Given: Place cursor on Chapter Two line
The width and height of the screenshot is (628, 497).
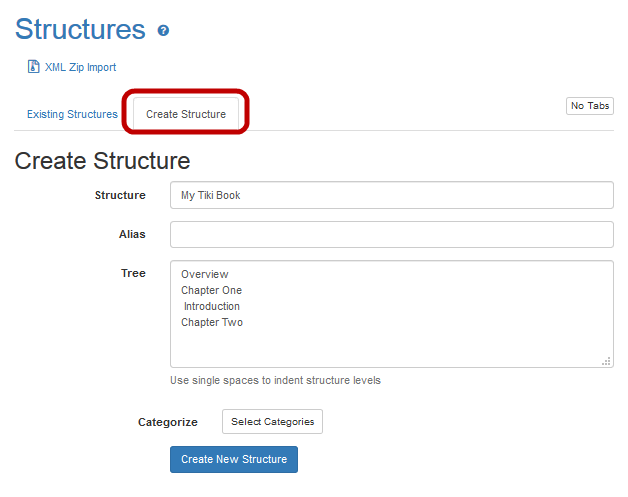Looking at the screenshot, I should pyautogui.click(x=212, y=322).
